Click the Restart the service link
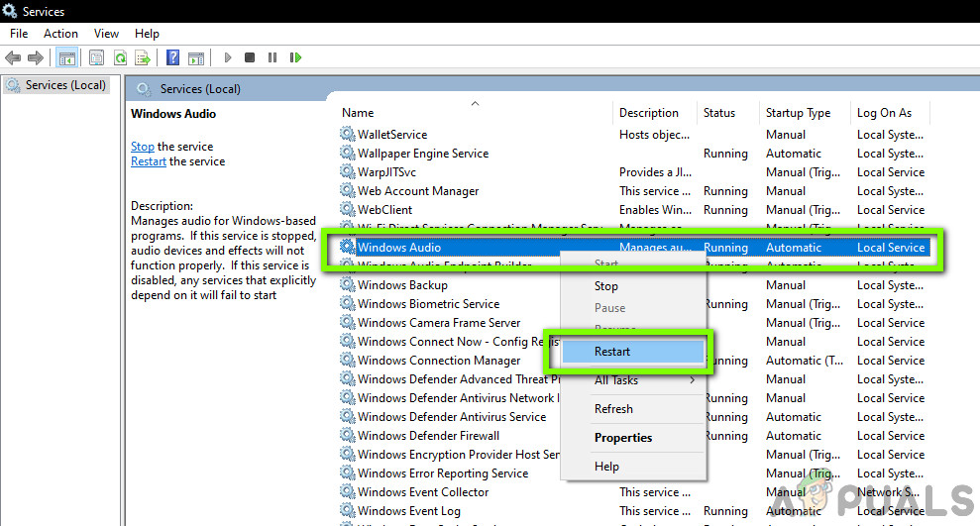This screenshot has height=526, width=980. tap(148, 161)
